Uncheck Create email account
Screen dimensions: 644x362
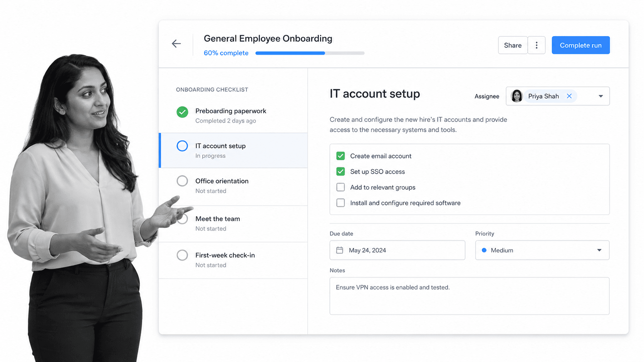pos(340,156)
